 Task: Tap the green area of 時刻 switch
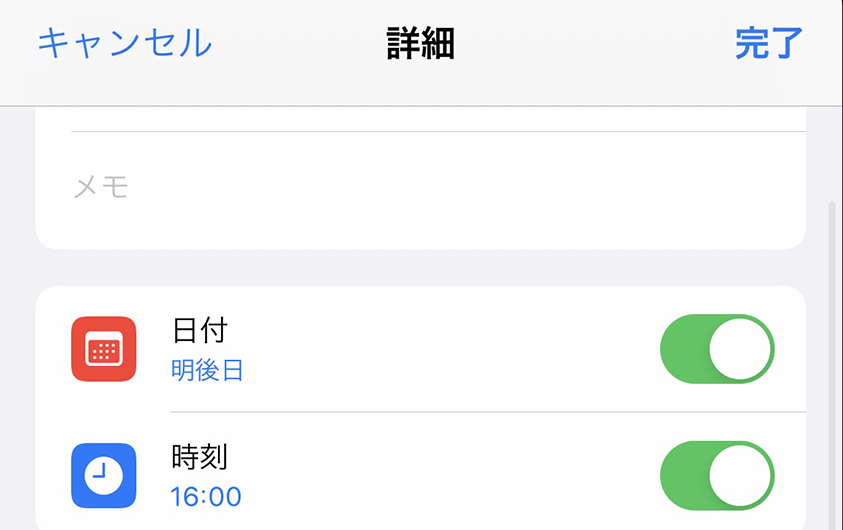[x=684, y=476]
